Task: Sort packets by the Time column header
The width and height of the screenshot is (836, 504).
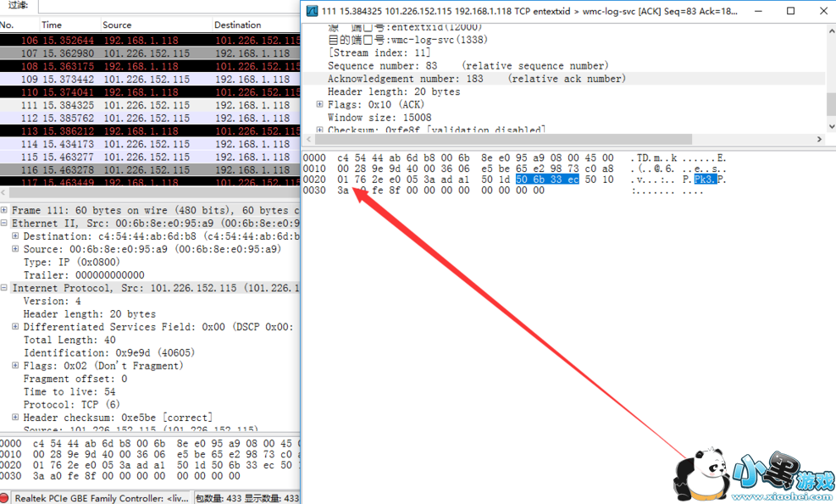Action: (x=69, y=25)
